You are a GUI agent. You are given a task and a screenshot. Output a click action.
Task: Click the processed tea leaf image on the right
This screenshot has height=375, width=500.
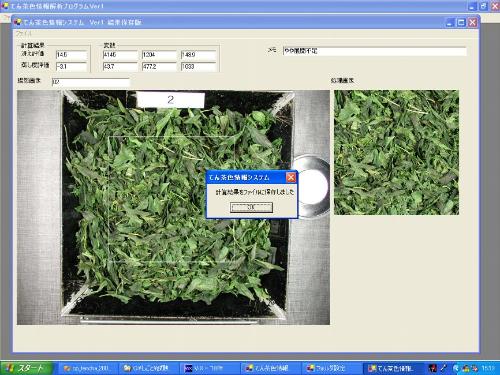(x=396, y=152)
